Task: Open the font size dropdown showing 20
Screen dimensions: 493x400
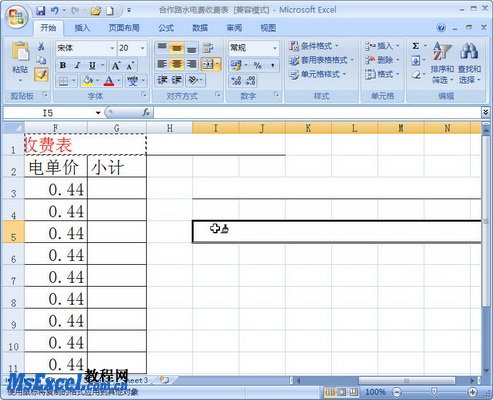Action: [143, 48]
